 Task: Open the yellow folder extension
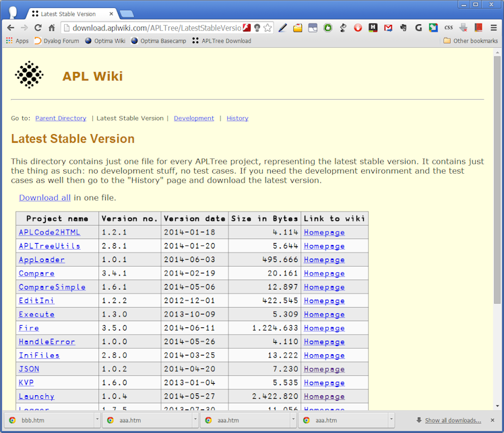298,28
